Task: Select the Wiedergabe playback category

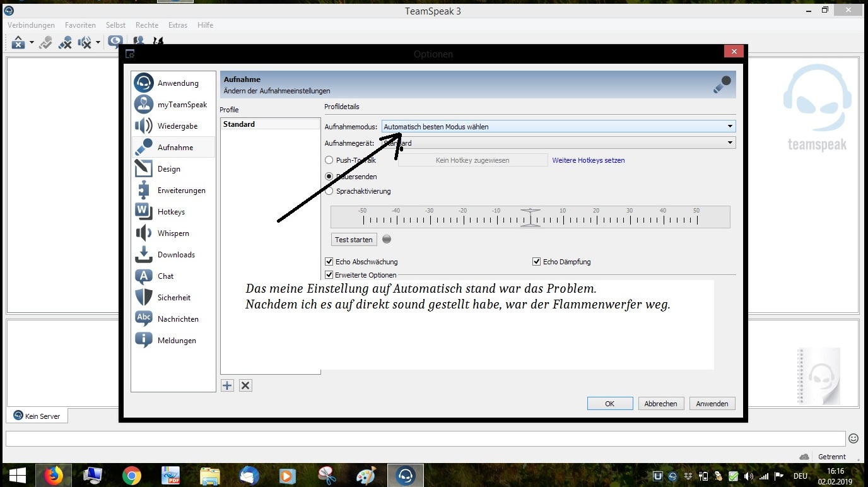Action: pos(173,126)
